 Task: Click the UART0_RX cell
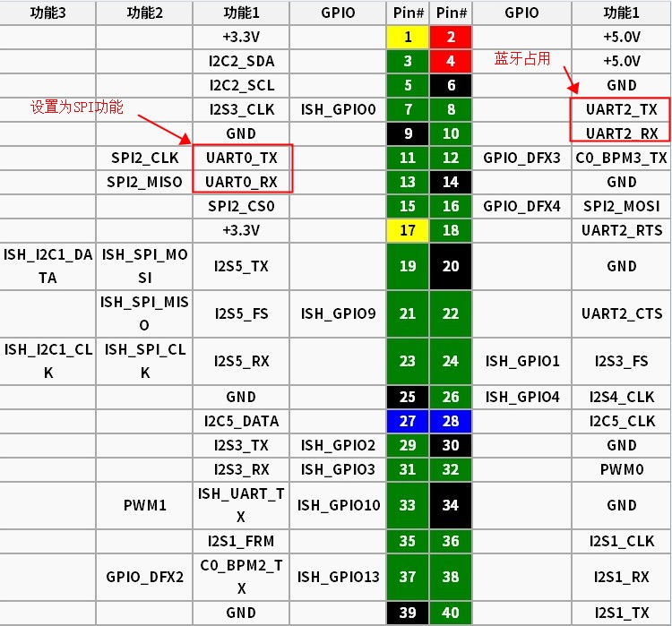tap(241, 182)
